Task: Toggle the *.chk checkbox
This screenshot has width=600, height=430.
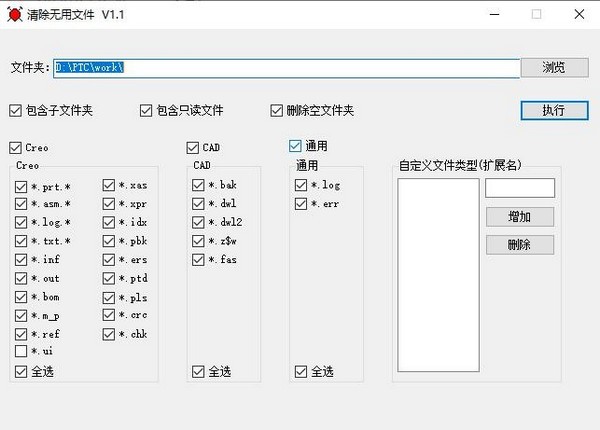Action: (x=109, y=334)
